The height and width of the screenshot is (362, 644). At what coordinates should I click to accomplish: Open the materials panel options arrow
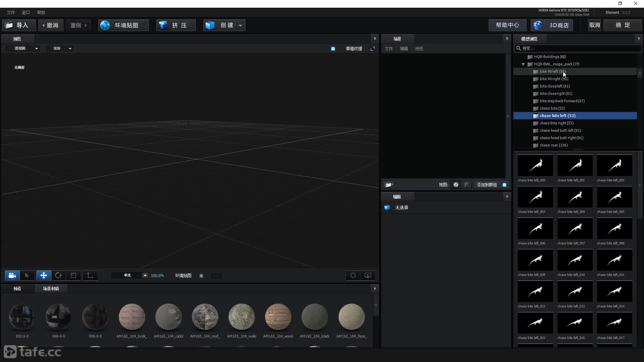(x=375, y=289)
